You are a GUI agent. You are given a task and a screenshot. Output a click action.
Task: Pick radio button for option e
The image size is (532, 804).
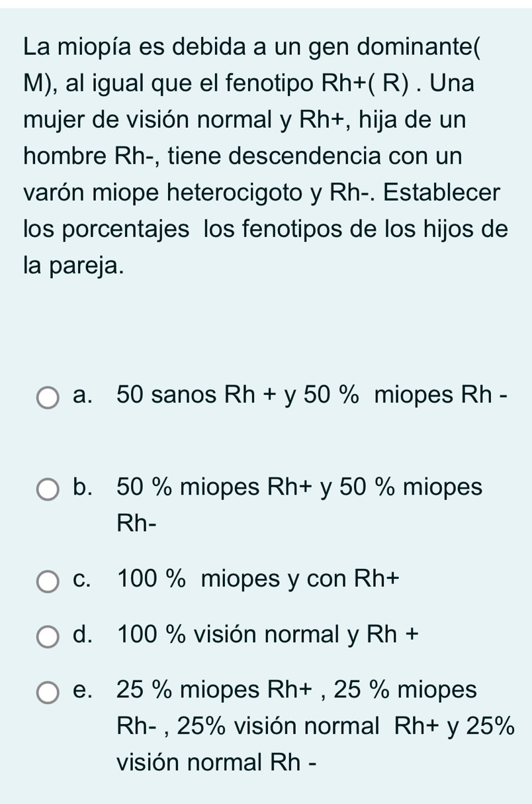(47, 693)
